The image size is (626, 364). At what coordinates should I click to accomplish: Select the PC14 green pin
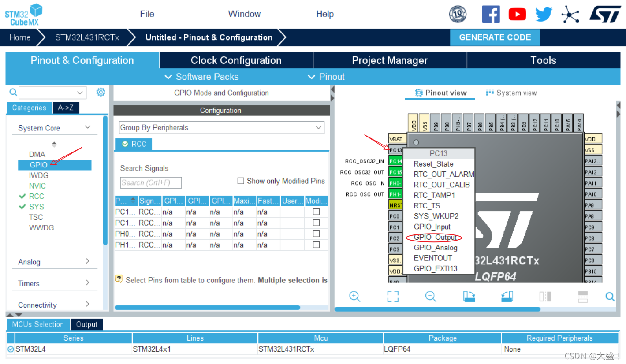(395, 161)
